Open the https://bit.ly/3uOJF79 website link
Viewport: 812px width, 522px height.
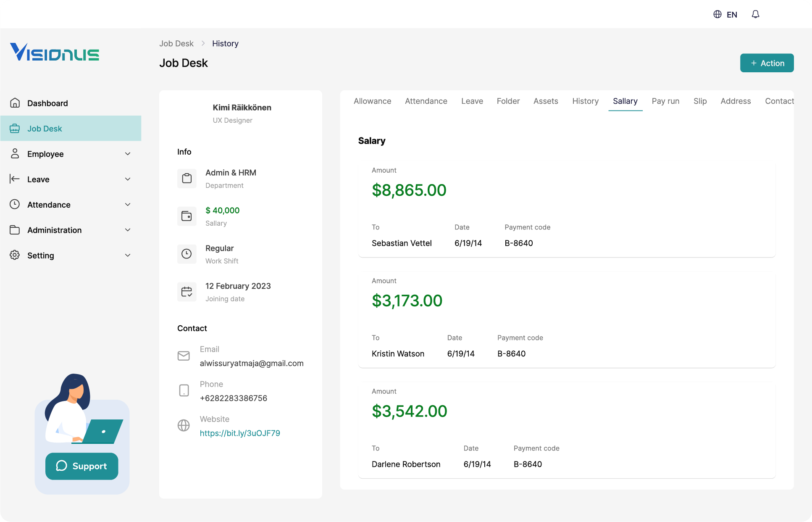click(x=240, y=433)
